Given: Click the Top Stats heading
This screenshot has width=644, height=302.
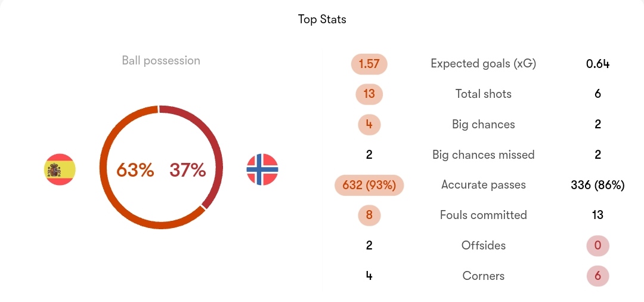Looking at the screenshot, I should [x=322, y=19].
